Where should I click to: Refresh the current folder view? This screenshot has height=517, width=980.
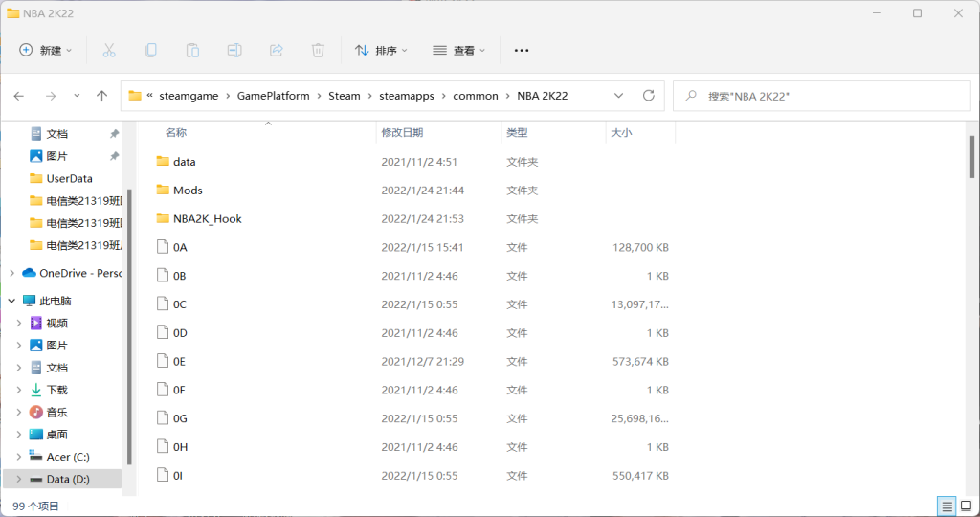pos(649,96)
